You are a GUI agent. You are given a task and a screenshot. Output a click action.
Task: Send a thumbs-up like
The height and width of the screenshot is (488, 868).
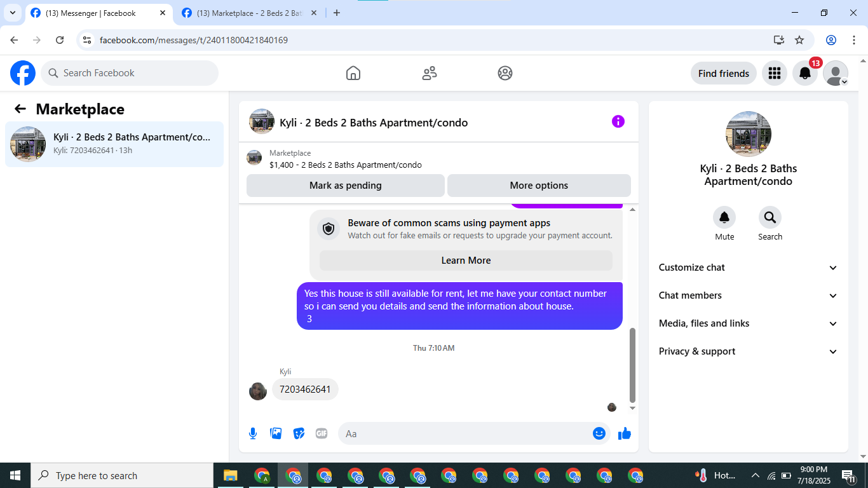tap(625, 433)
